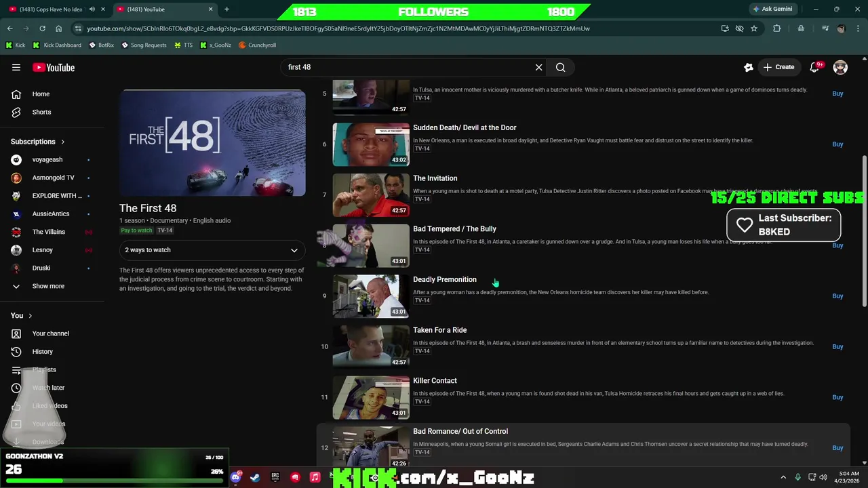Buy the Bad Romance/ Out of Control episode
868x488 pixels.
click(x=837, y=448)
